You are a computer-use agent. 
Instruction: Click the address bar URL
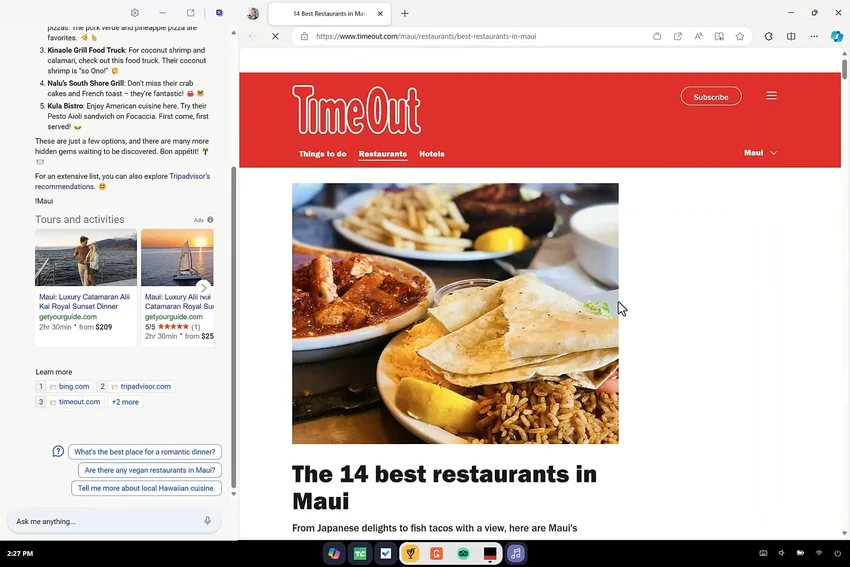426,36
